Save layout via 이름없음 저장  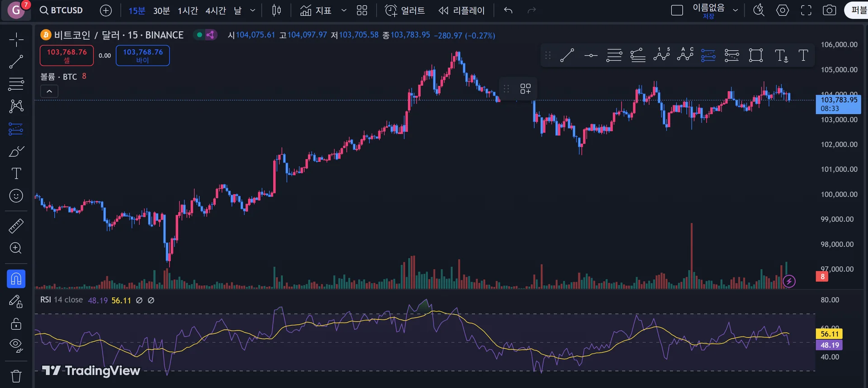[708, 11]
